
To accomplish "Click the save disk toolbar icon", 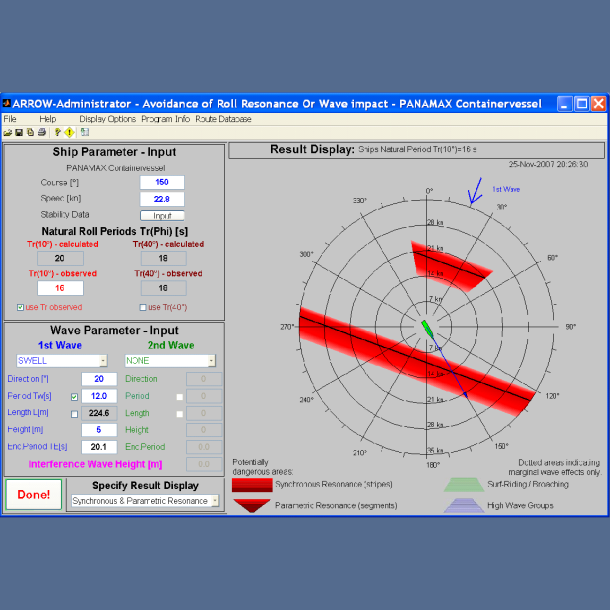I will [18, 131].
